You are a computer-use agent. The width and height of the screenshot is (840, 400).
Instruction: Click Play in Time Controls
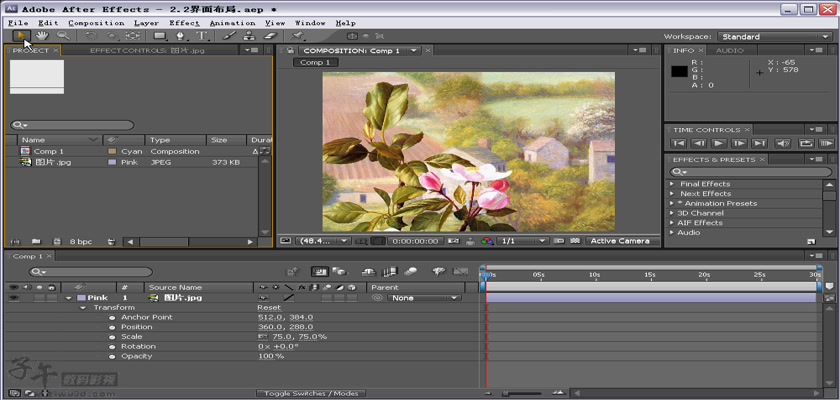click(x=719, y=143)
